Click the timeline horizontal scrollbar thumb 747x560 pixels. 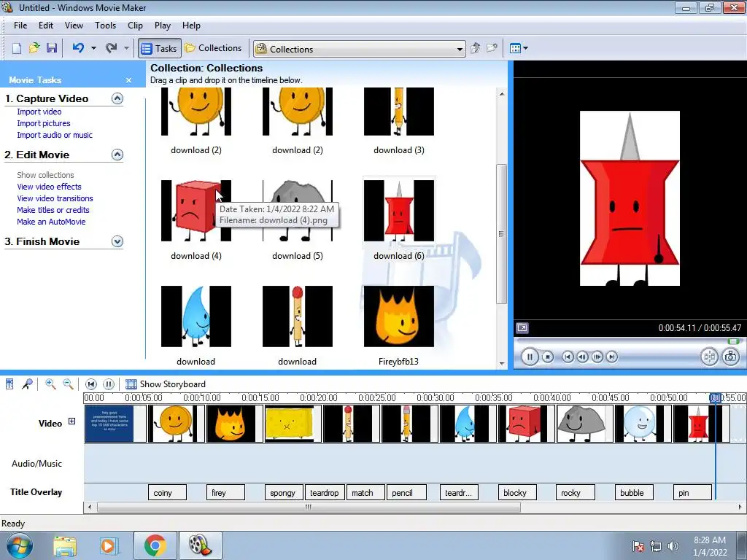[x=309, y=507]
